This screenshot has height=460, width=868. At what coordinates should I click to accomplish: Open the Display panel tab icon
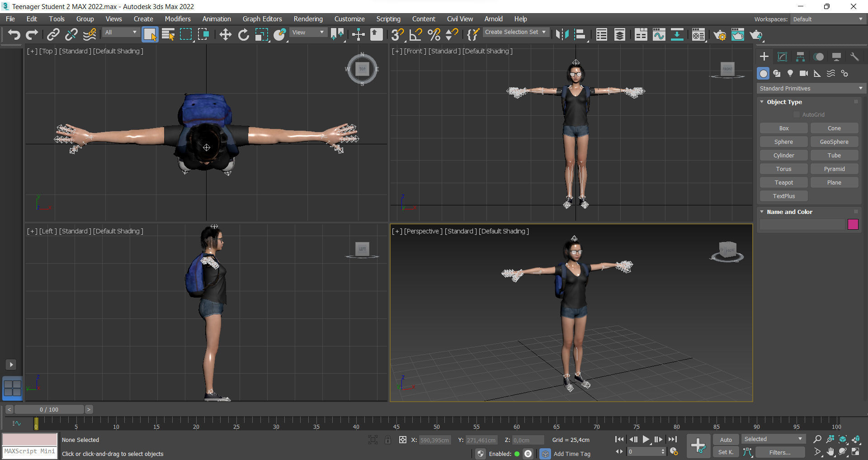point(836,57)
